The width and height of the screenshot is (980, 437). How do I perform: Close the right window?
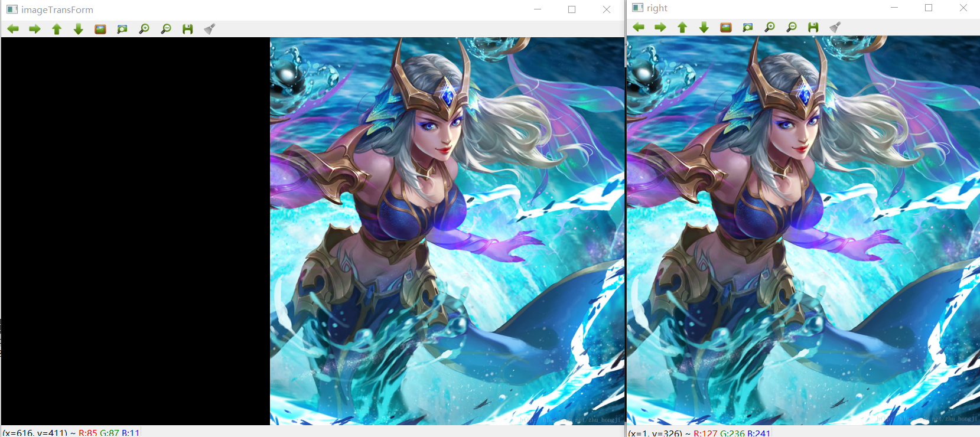pos(963,8)
